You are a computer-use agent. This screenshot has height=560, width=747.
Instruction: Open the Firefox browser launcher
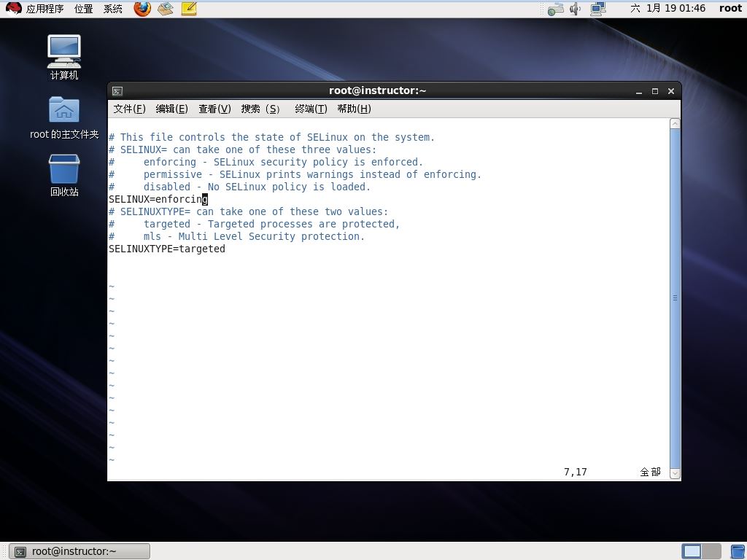pos(142,9)
